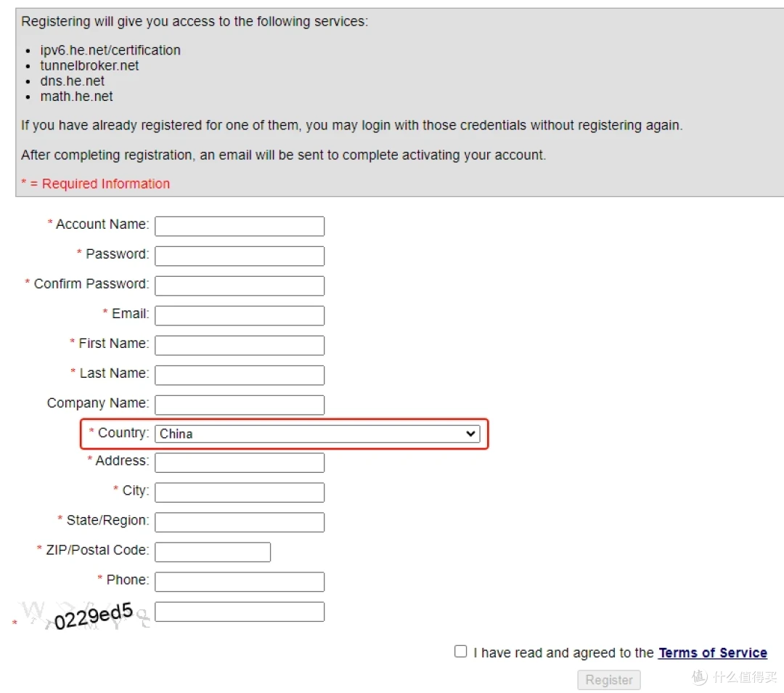
Task: Focus the First Name input
Action: [240, 345]
